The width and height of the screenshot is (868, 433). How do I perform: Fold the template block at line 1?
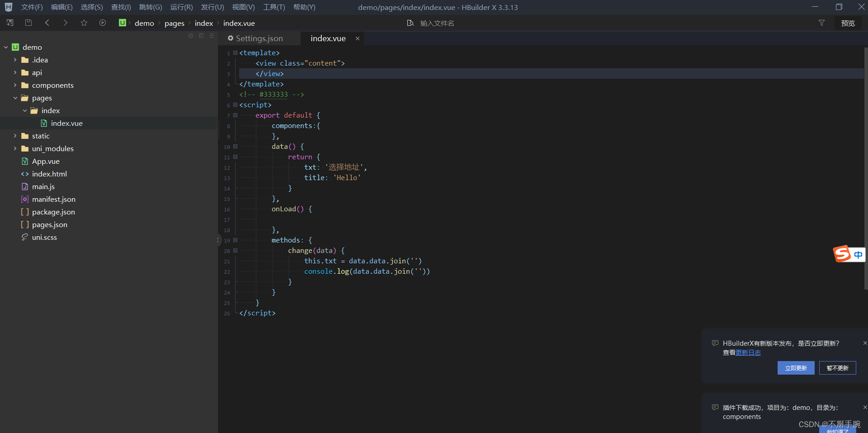[x=235, y=53]
